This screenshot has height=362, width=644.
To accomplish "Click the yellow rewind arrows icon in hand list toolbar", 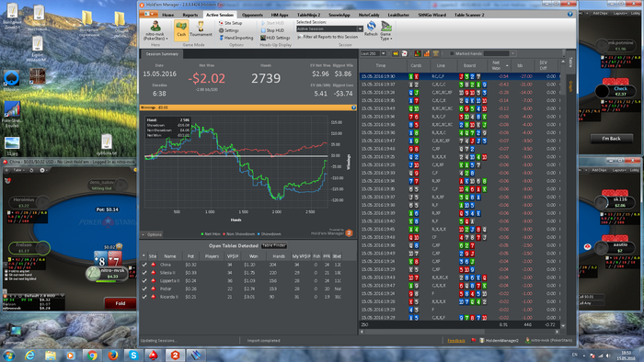I will point(396,53).
